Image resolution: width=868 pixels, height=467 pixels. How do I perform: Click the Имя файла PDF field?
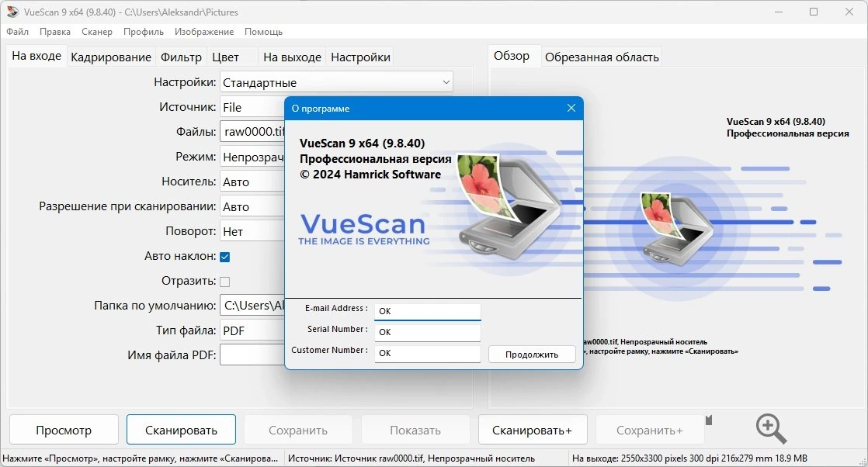click(x=252, y=355)
